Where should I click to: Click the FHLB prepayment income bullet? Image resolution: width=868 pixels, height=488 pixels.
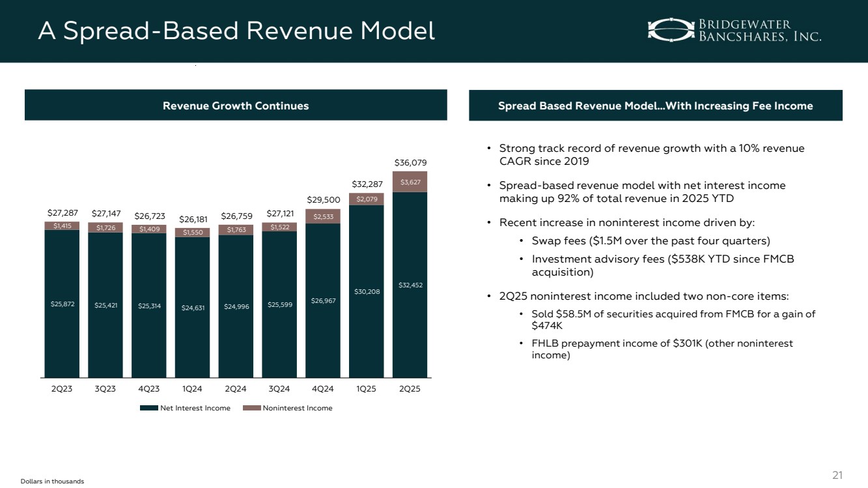point(662,349)
